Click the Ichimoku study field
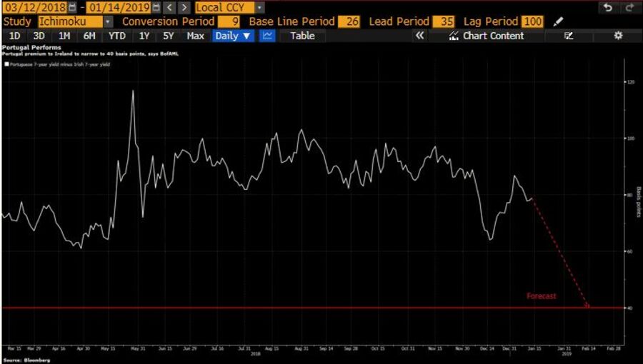 click(71, 21)
